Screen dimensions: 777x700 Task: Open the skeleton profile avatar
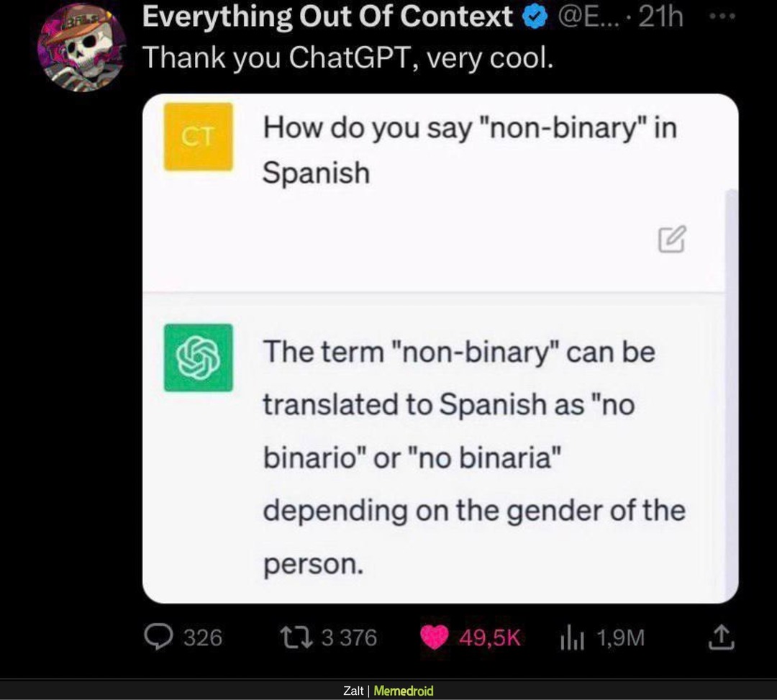click(82, 47)
